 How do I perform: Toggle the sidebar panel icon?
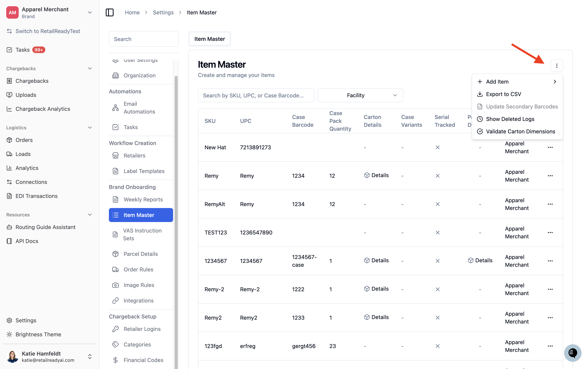coord(110,12)
